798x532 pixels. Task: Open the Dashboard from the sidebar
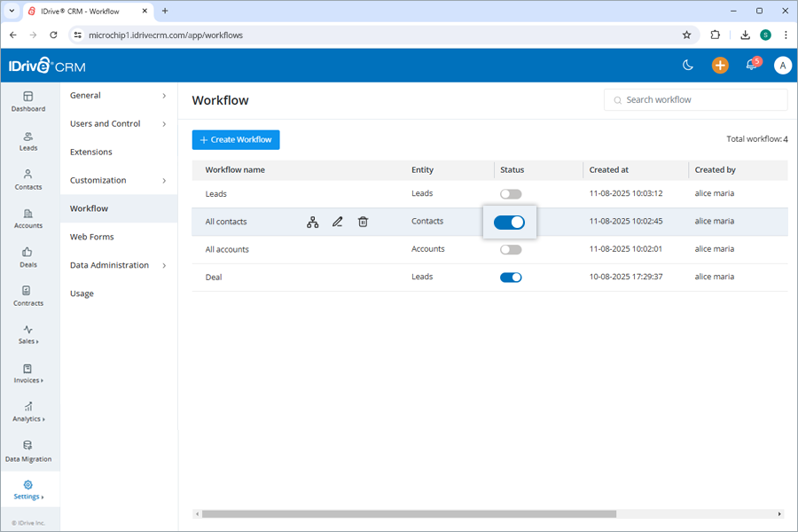pyautogui.click(x=28, y=102)
